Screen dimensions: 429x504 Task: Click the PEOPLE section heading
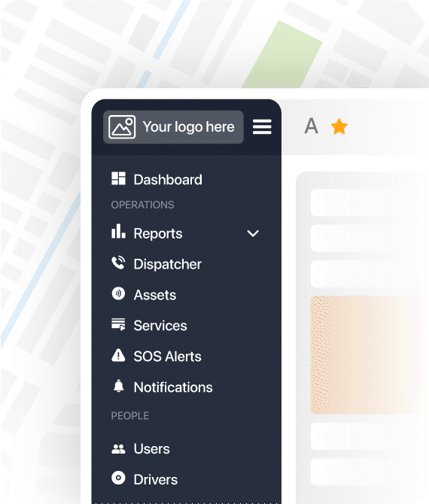click(x=130, y=416)
